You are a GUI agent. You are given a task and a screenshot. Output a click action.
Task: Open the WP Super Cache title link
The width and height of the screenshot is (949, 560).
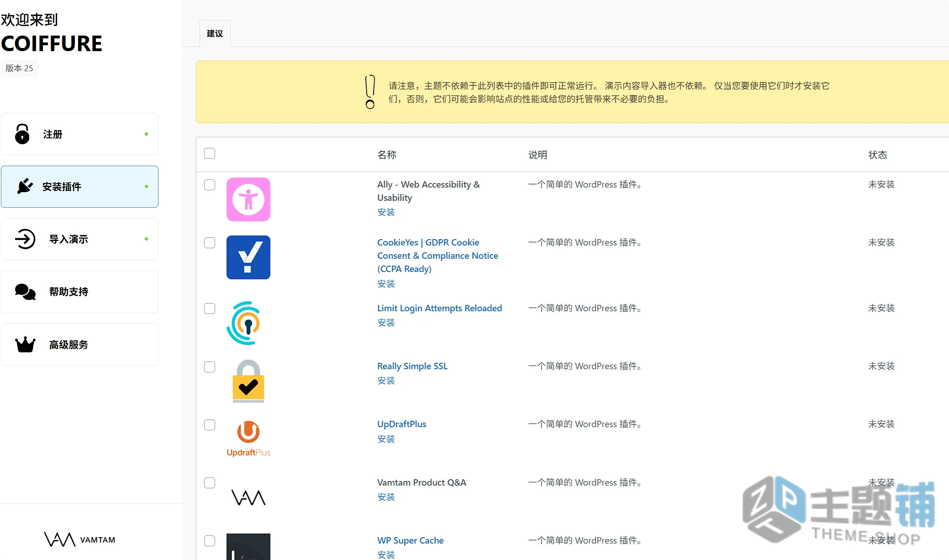coord(410,540)
